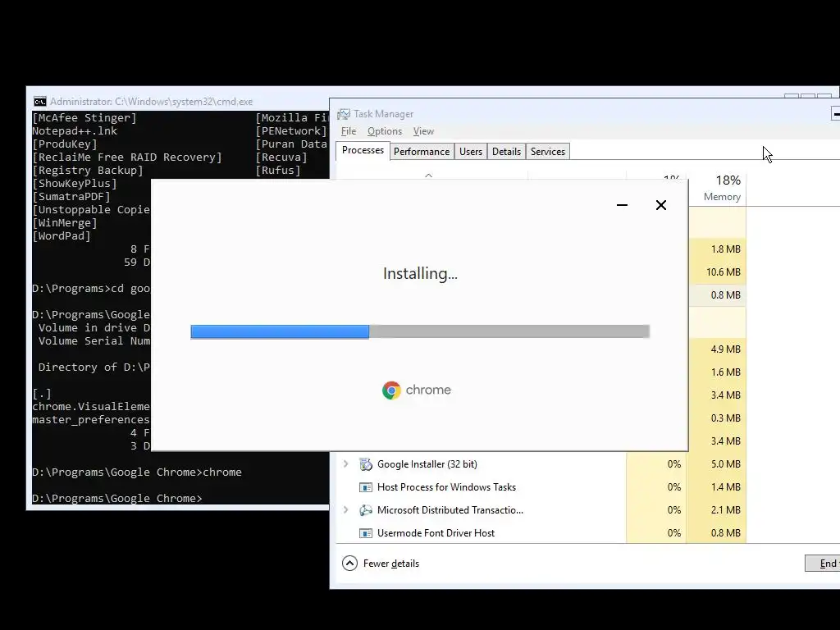Click the Host Process for Windows Tasks icon
This screenshot has width=840, height=630.
[x=365, y=487]
